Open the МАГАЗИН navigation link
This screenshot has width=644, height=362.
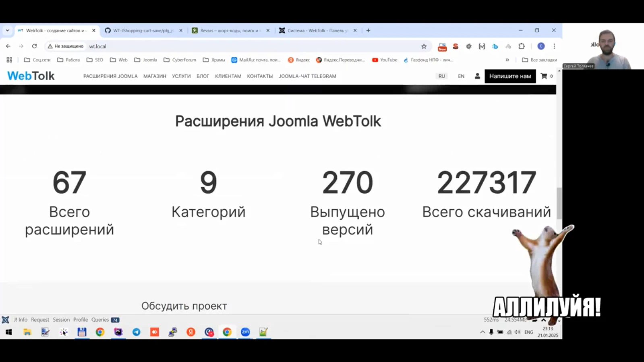[155, 76]
